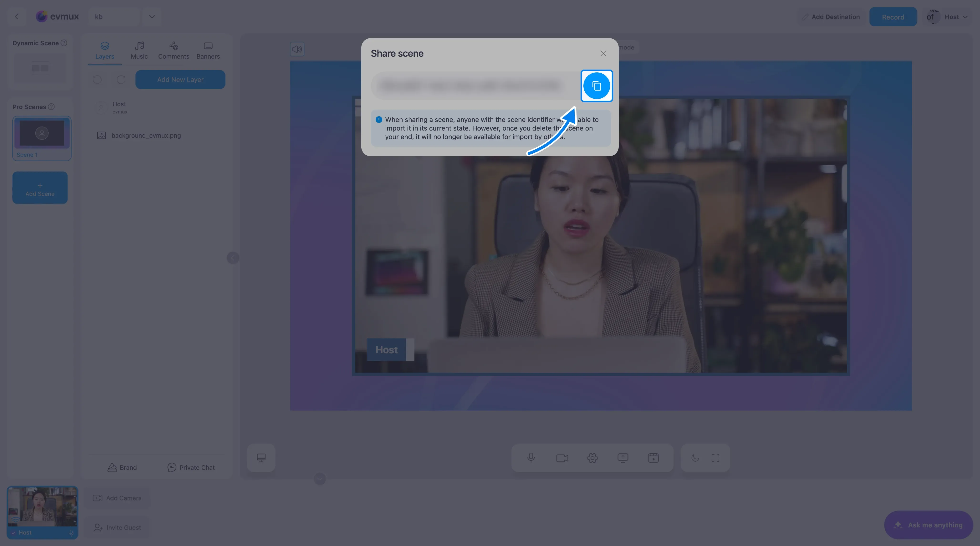Click Add Camera

[x=117, y=498]
